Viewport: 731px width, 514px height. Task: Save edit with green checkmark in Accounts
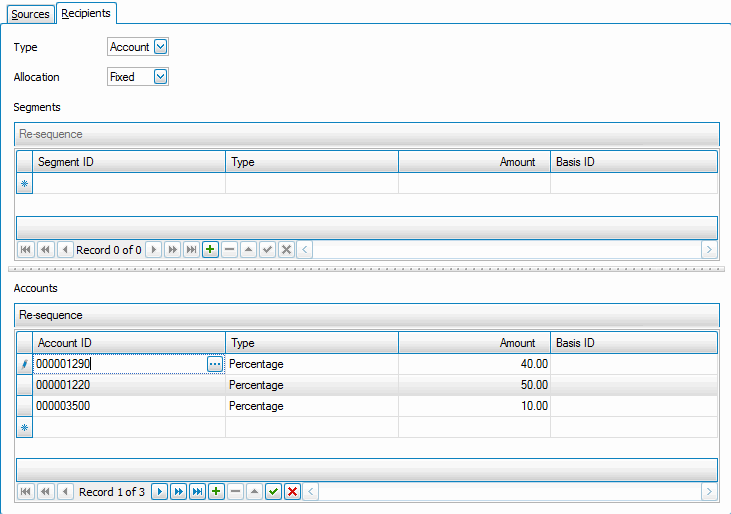[x=273, y=492]
